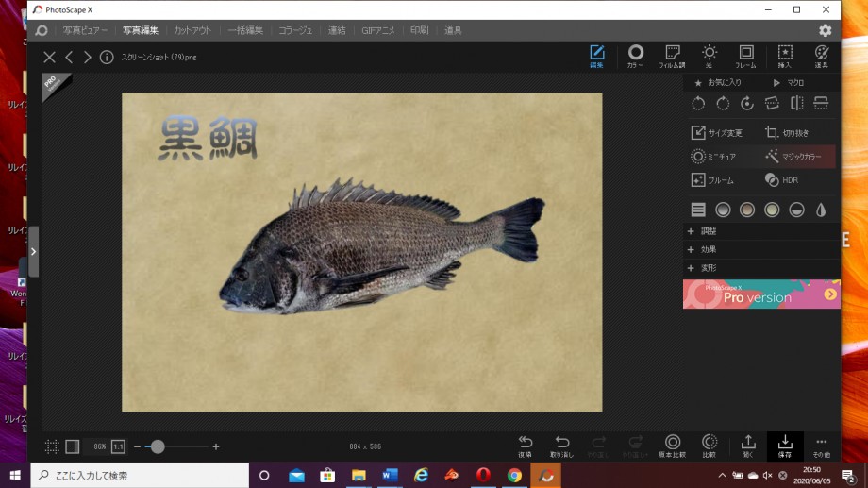Apply the マジックカラー magic color effect
Viewport: 868px width, 488px height.
coord(793,157)
